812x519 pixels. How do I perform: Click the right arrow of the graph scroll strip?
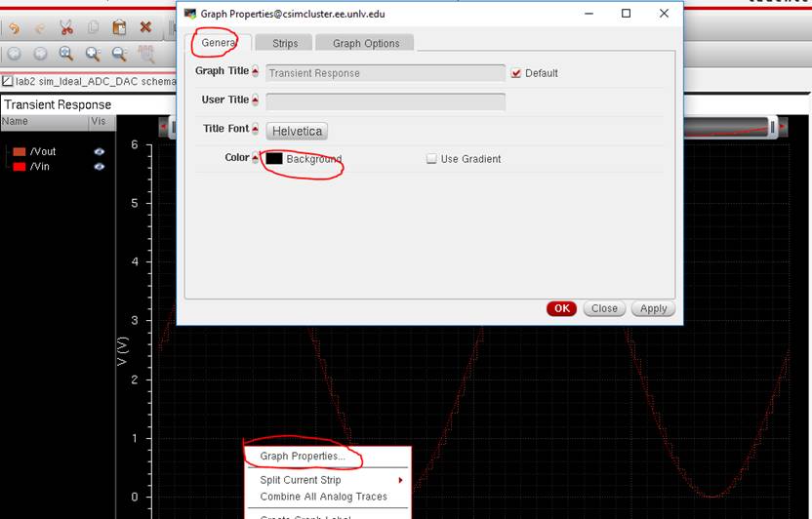point(783,126)
